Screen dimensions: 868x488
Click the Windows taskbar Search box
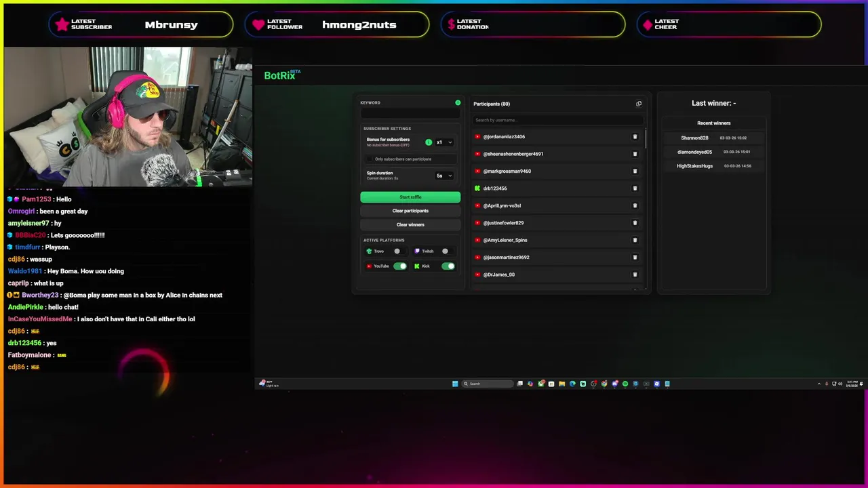tap(488, 384)
